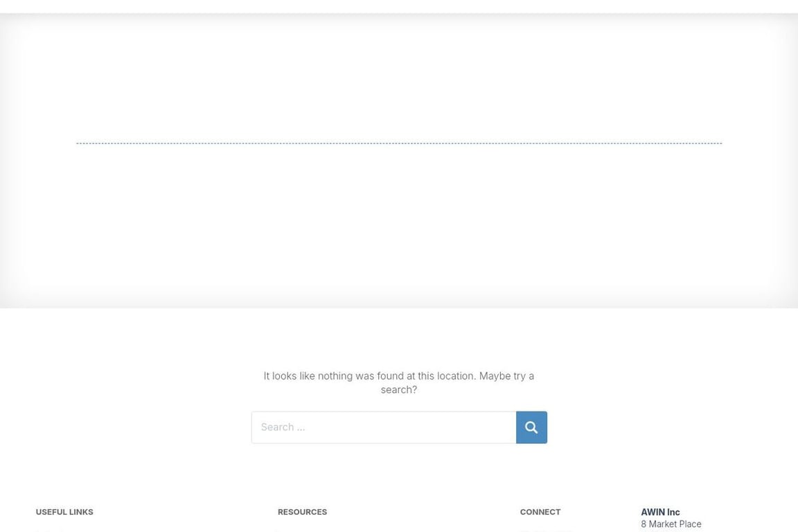Click the 8 Market Place address line

671,524
